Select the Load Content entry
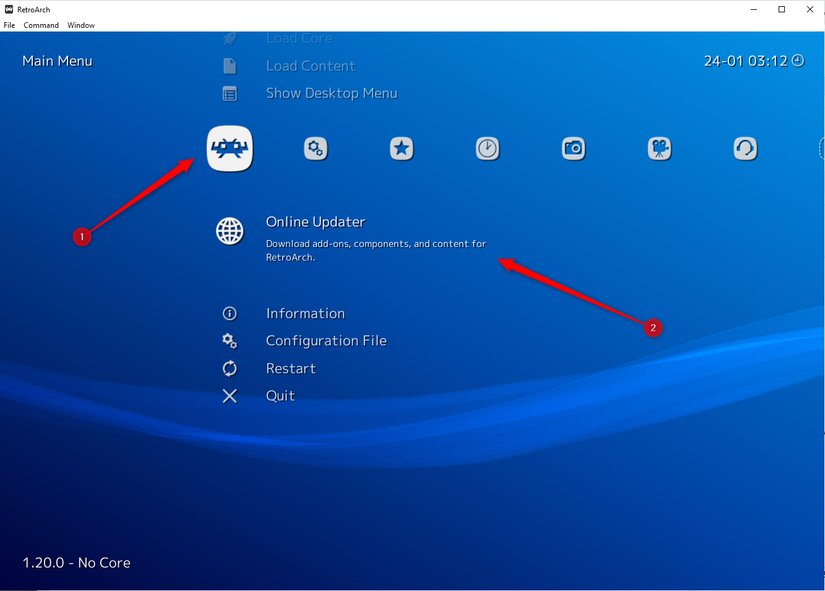The image size is (825, 591). (310, 66)
